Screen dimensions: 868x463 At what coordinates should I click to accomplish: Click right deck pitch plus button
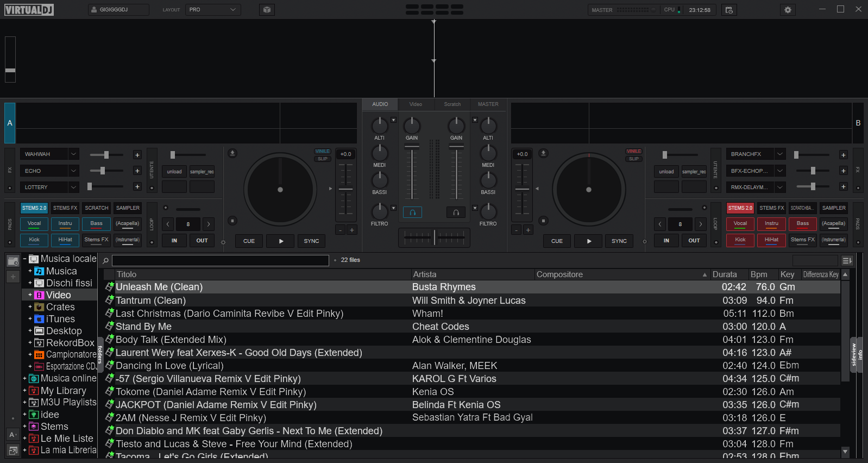tap(527, 230)
